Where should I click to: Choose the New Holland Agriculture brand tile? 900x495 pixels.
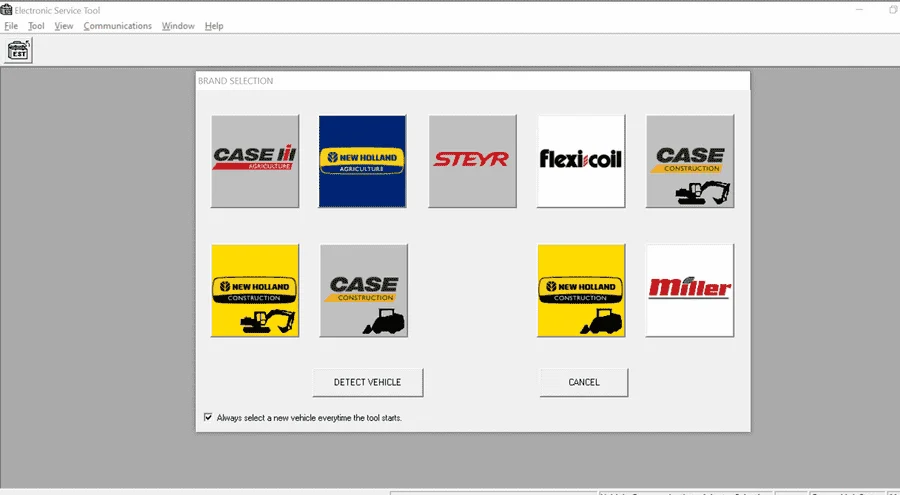tap(362, 161)
